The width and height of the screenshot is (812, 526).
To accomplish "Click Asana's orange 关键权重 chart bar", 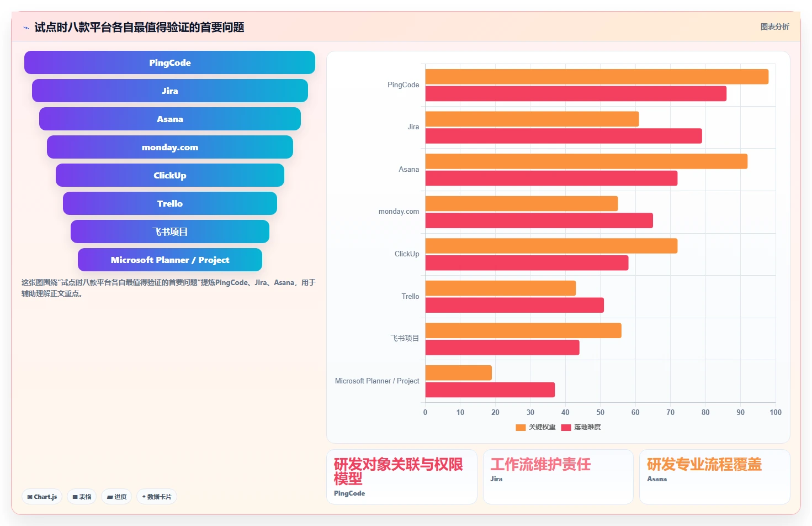I will 586,161.
